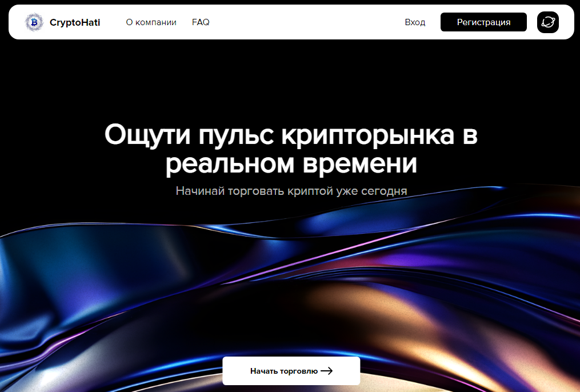Image resolution: width=580 pixels, height=392 pixels.
Task: Open the planet language icon button
Action: coord(548,22)
